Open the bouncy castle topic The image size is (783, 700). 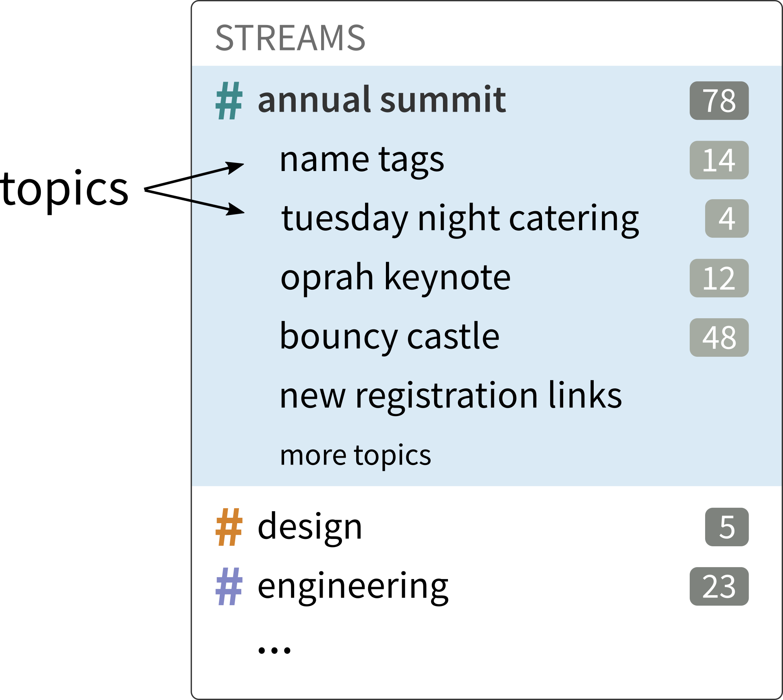pos(389,337)
